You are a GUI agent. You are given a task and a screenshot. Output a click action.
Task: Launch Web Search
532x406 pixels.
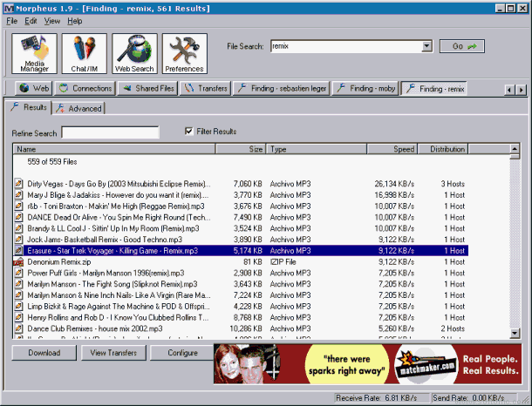tap(134, 53)
